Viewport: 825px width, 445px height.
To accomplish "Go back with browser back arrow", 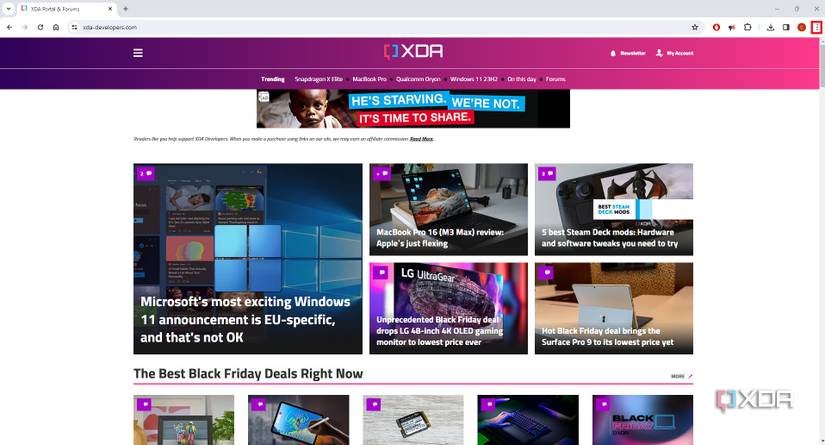I will click(9, 27).
